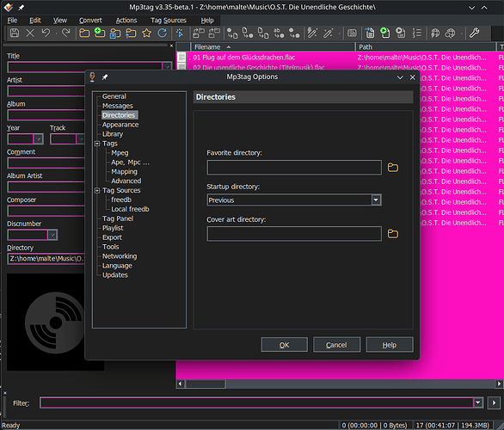The image size is (504, 430).
Task: Open the Actions menu
Action: pyautogui.click(x=126, y=21)
